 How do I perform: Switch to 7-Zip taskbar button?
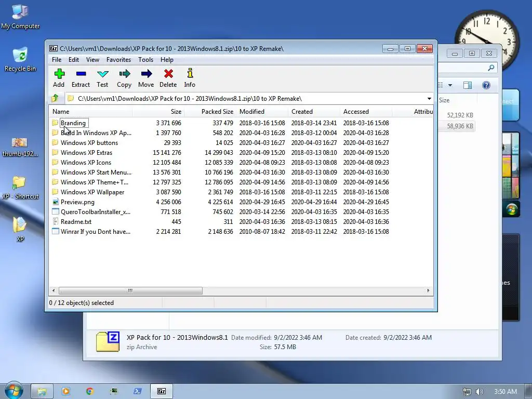tap(162, 391)
